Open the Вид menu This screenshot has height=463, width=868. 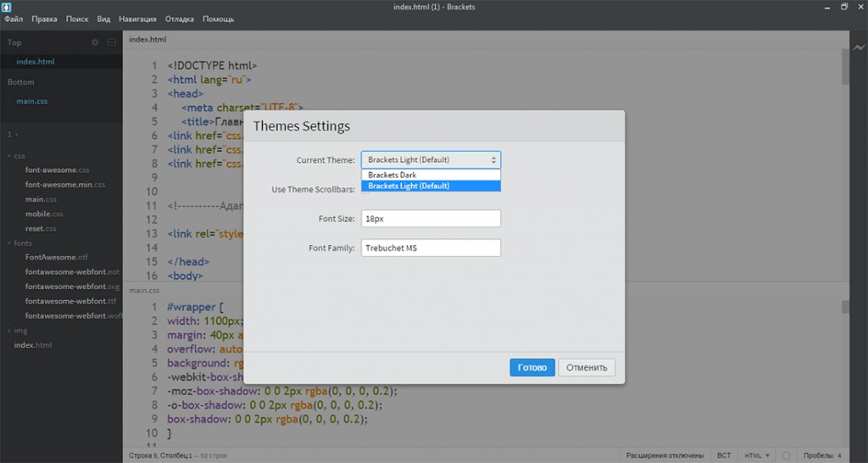point(103,19)
